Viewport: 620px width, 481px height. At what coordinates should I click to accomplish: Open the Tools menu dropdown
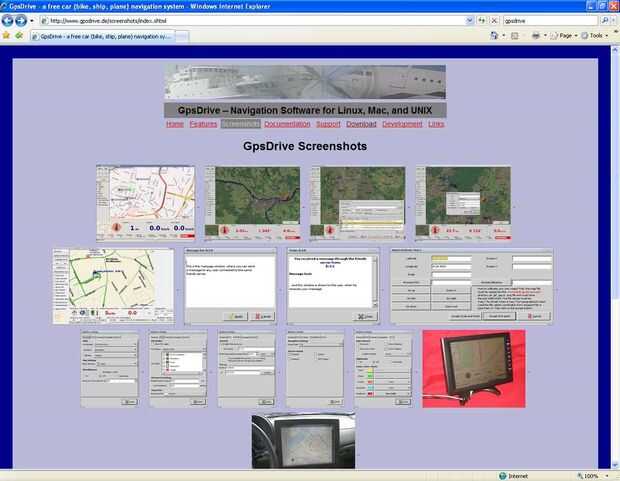(595, 36)
